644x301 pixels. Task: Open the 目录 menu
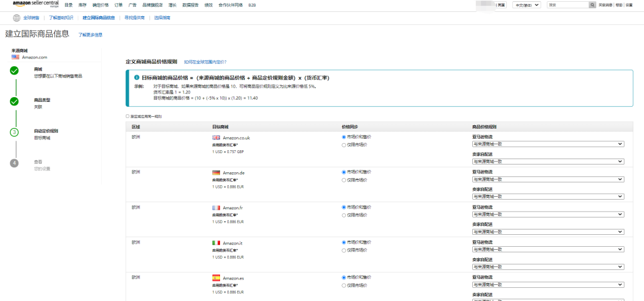click(x=69, y=5)
